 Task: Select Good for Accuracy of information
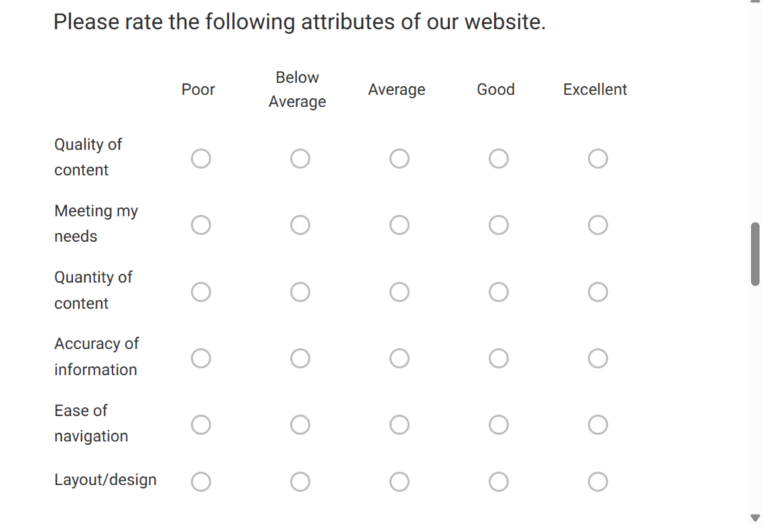pos(498,358)
